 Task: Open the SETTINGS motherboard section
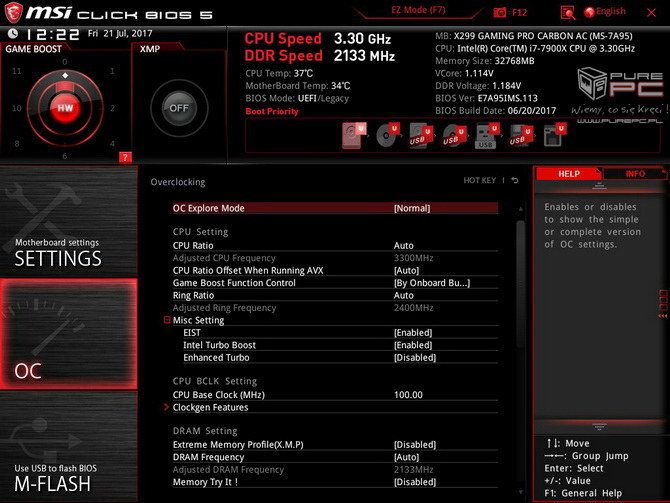pos(68,221)
